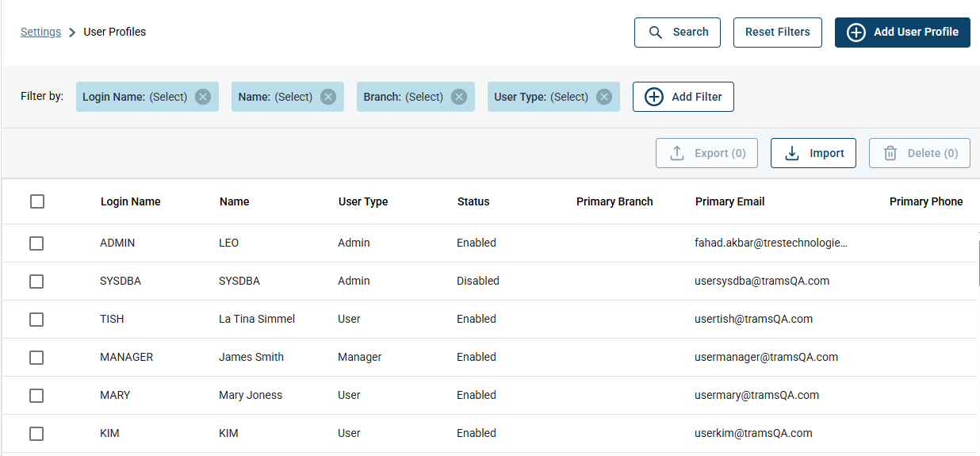
Task: Check the MARY row checkbox
Action: coord(36,396)
